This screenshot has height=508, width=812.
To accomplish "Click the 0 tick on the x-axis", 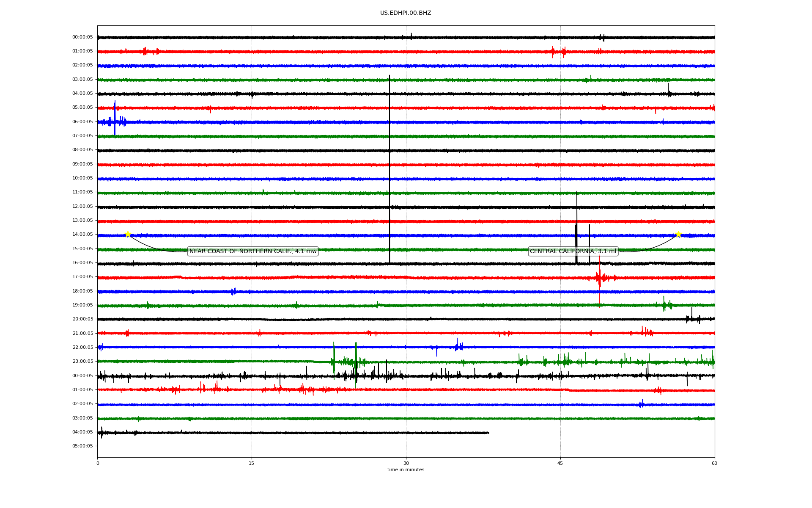I will (x=98, y=463).
